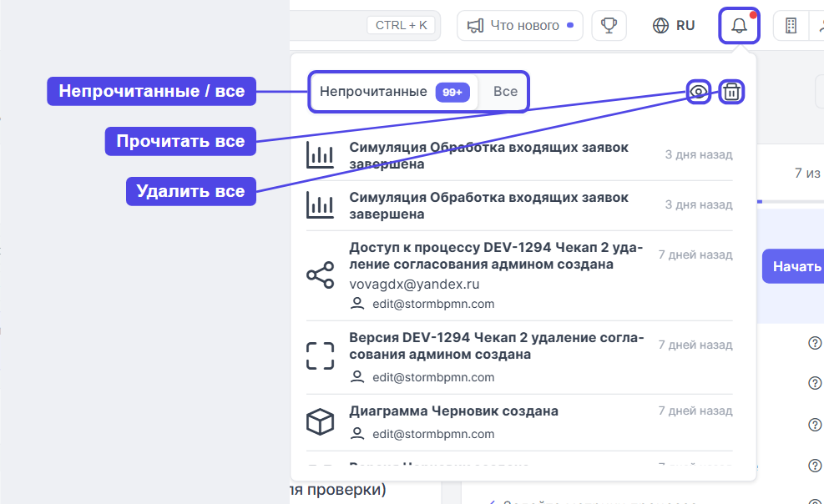The image size is (824, 504).
Task: Click chart icon of second simulation notification
Action: pos(320,205)
